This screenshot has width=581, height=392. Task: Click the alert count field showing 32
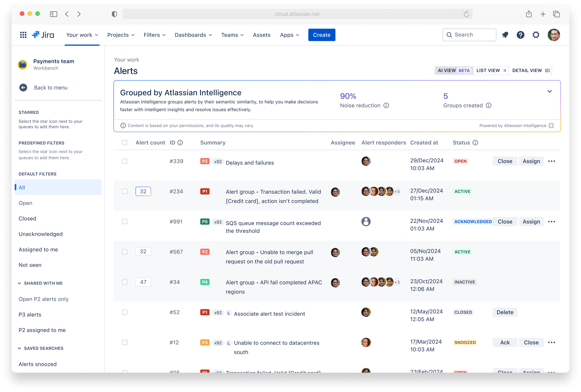pos(143,191)
